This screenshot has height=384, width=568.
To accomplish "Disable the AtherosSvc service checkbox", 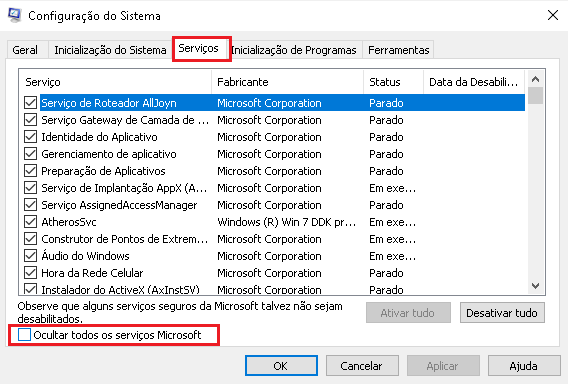I will pos(30,222).
